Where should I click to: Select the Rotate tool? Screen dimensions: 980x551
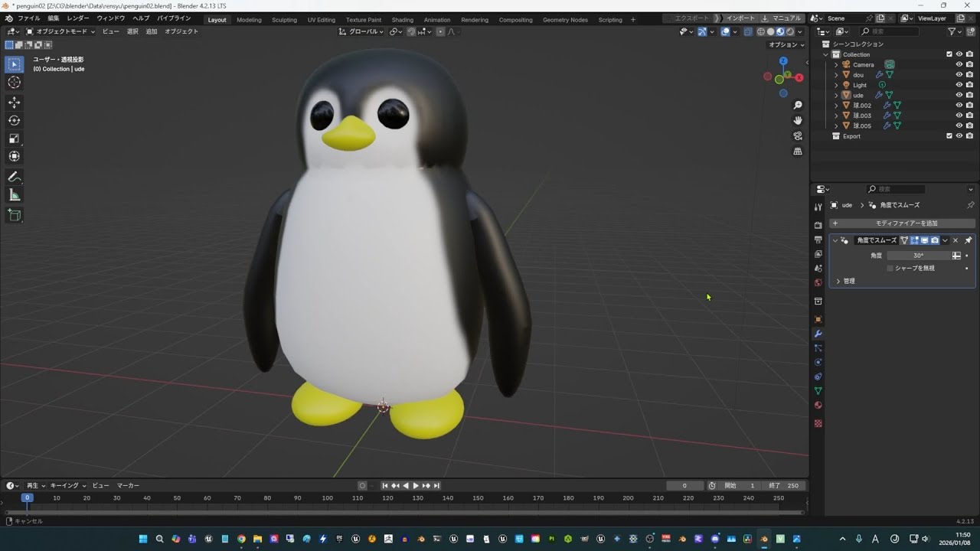coord(15,120)
